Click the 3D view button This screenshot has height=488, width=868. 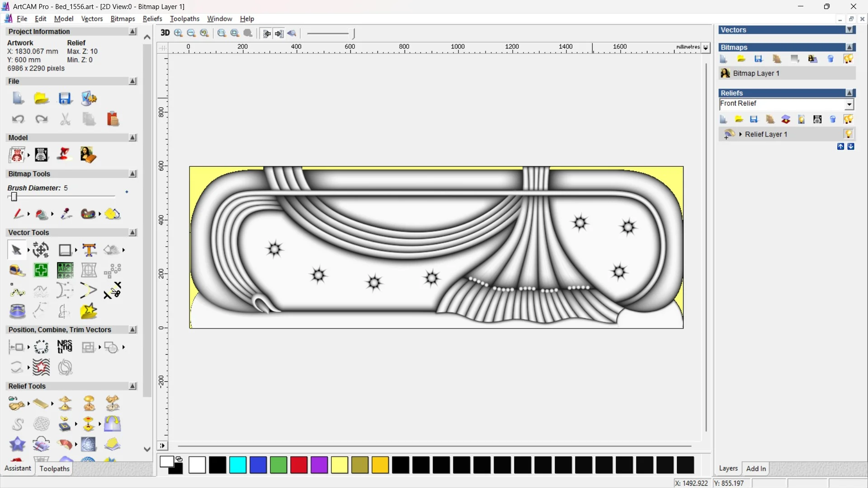click(x=165, y=33)
